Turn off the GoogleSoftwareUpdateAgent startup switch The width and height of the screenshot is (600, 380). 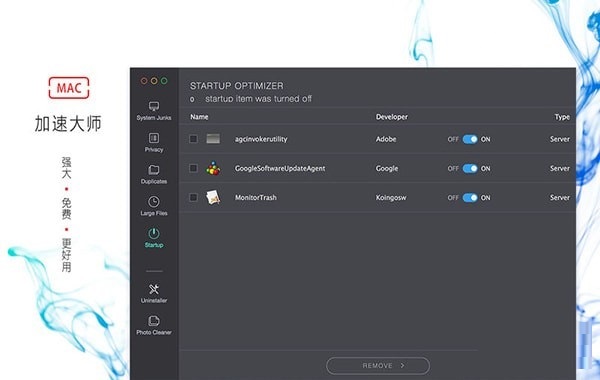pyautogui.click(x=470, y=168)
